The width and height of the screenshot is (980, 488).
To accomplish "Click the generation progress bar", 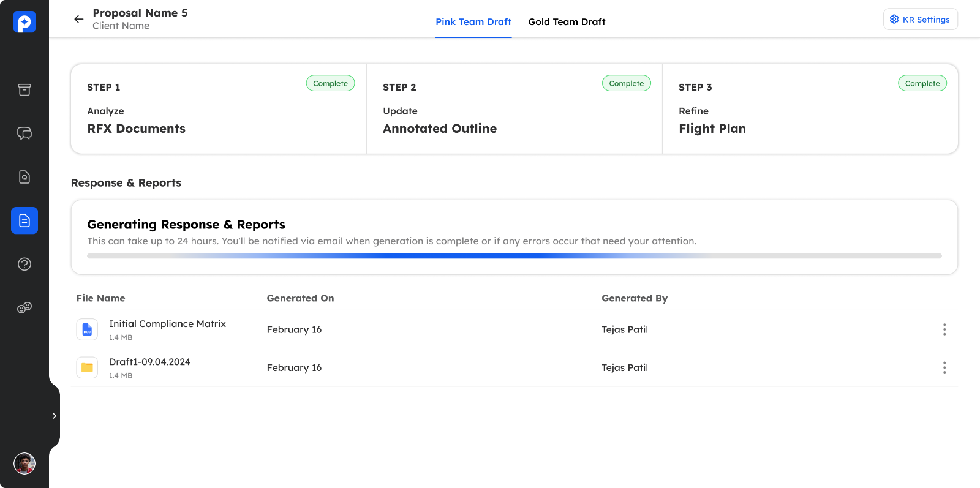I will pos(514,256).
